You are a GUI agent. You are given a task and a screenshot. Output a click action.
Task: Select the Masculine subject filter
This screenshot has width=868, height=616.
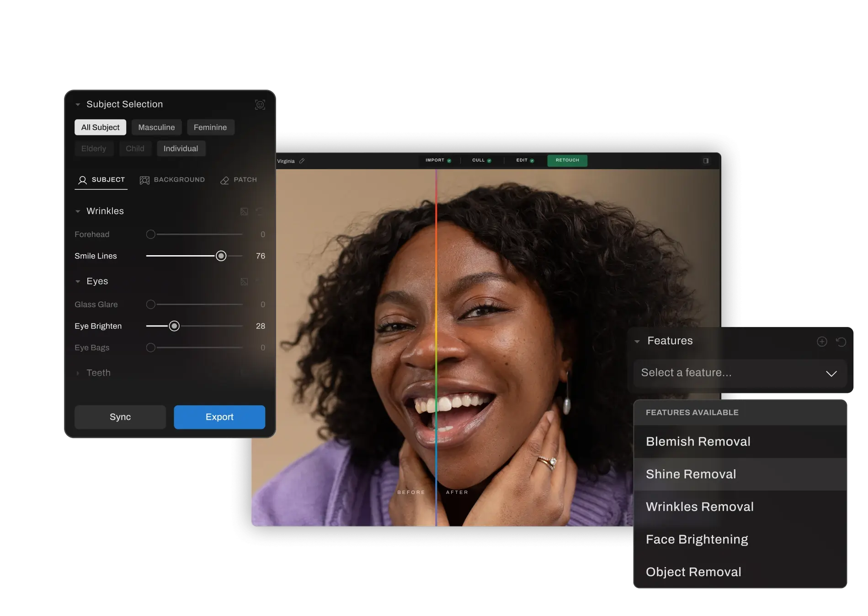[x=156, y=127]
